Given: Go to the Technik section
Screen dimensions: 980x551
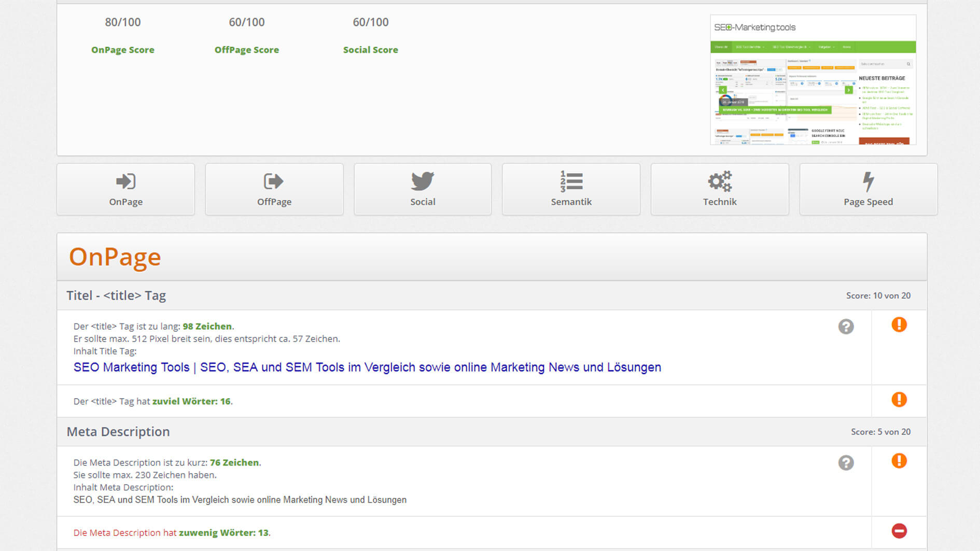Looking at the screenshot, I should [x=719, y=189].
